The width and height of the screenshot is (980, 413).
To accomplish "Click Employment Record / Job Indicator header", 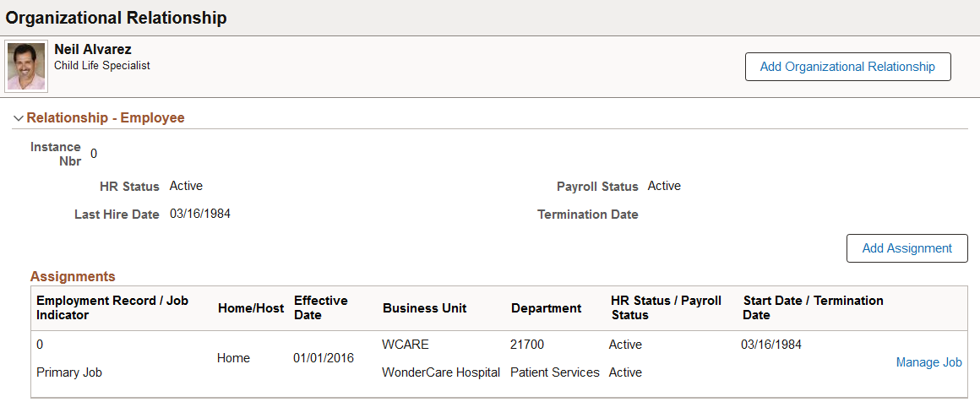I will [x=112, y=308].
